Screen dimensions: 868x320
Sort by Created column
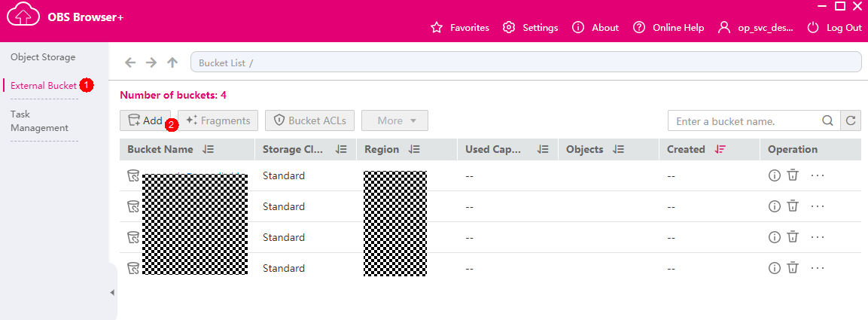coord(720,150)
